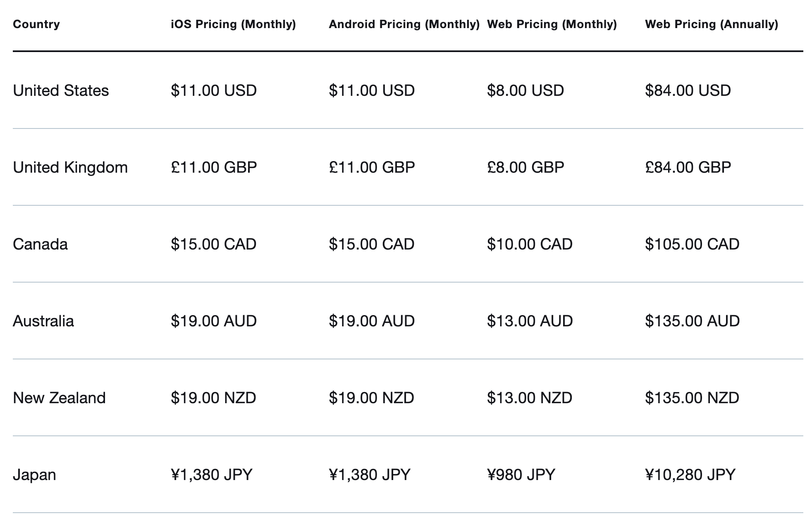Click the Web Pricing (Annually) header
The width and height of the screenshot is (812, 523).
point(711,24)
